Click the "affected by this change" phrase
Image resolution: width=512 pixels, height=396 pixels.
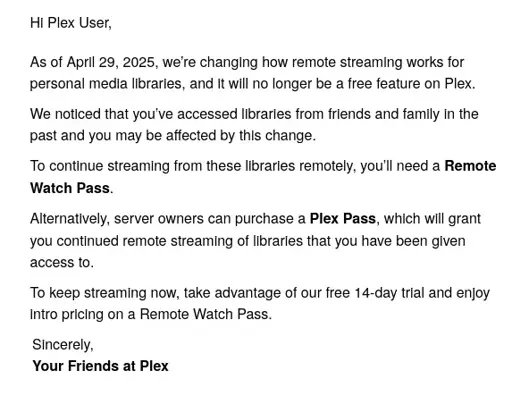(239, 136)
